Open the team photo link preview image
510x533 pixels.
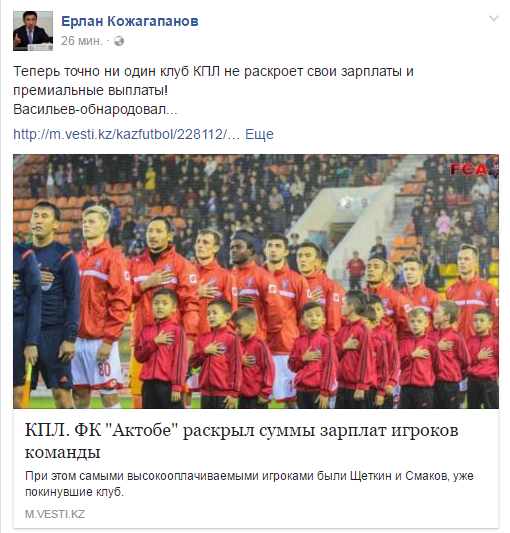coord(256,281)
